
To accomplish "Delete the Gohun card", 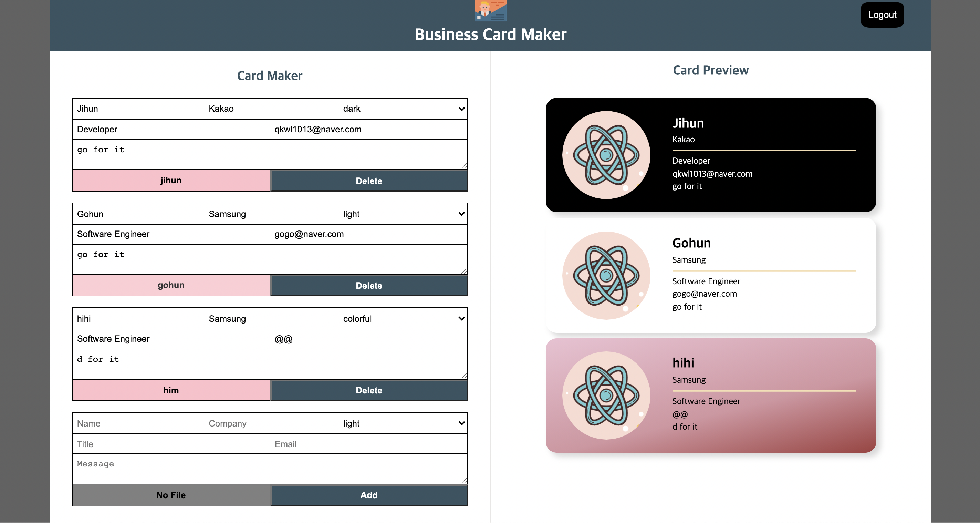I will (x=369, y=286).
